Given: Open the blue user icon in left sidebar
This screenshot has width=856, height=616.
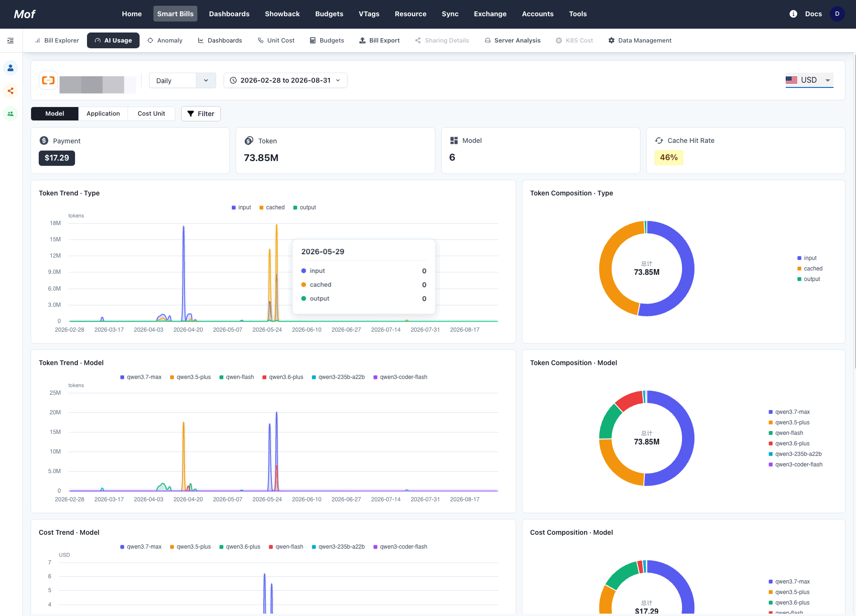Looking at the screenshot, I should pos(11,68).
